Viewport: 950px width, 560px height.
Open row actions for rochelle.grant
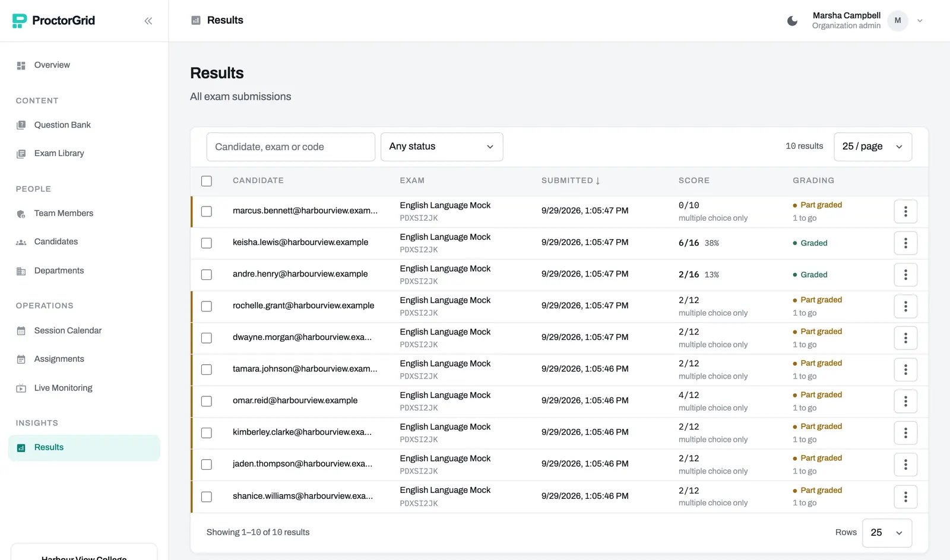click(x=905, y=306)
